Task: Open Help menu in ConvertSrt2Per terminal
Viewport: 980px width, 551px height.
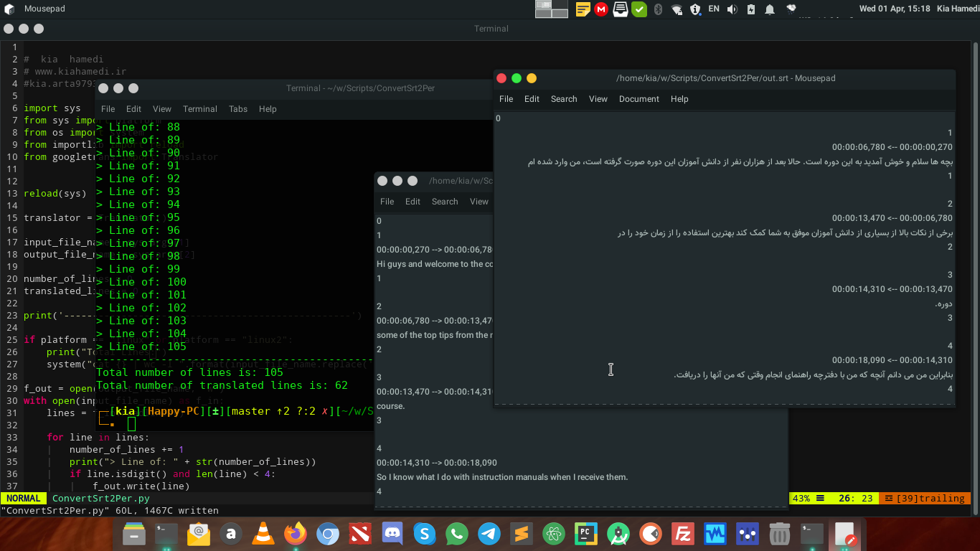Action: pos(268,109)
